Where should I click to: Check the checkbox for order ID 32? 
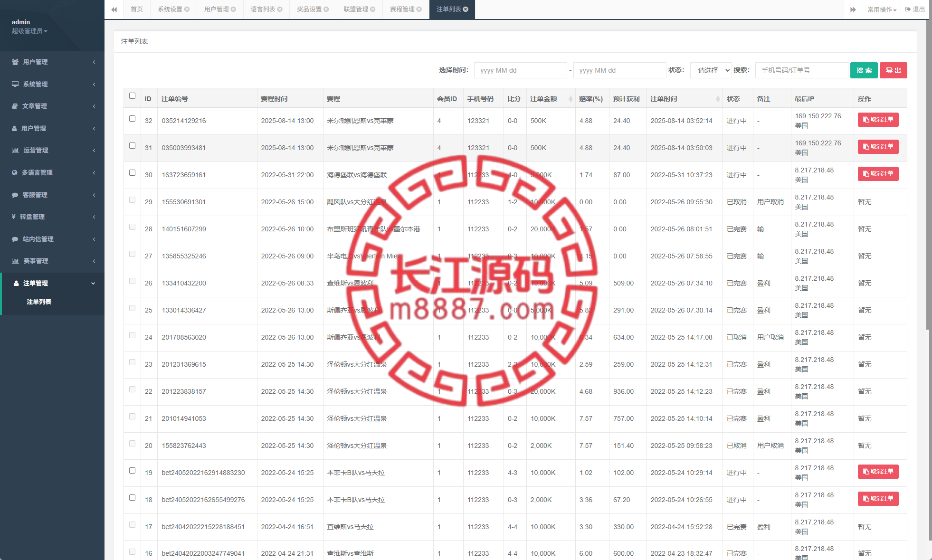pyautogui.click(x=133, y=119)
